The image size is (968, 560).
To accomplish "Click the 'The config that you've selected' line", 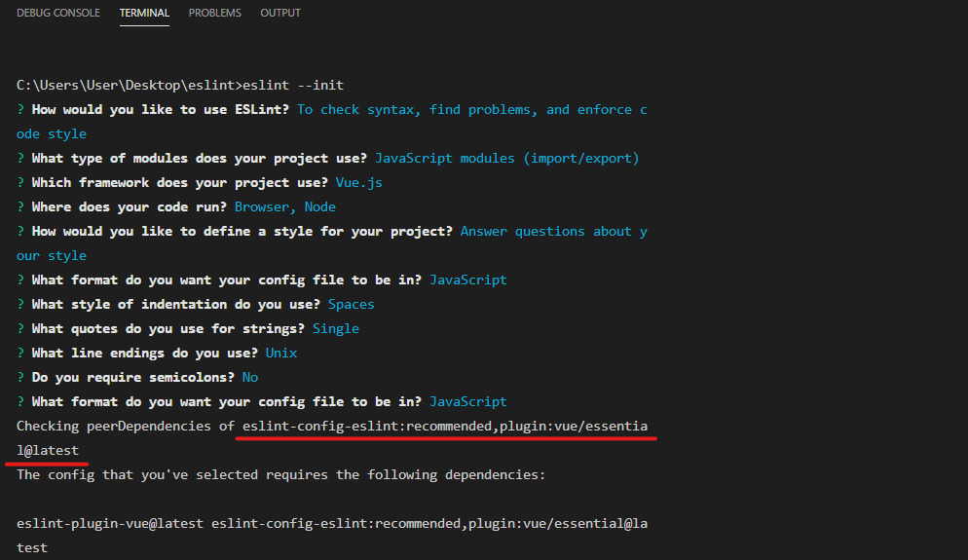I will pos(280,475).
